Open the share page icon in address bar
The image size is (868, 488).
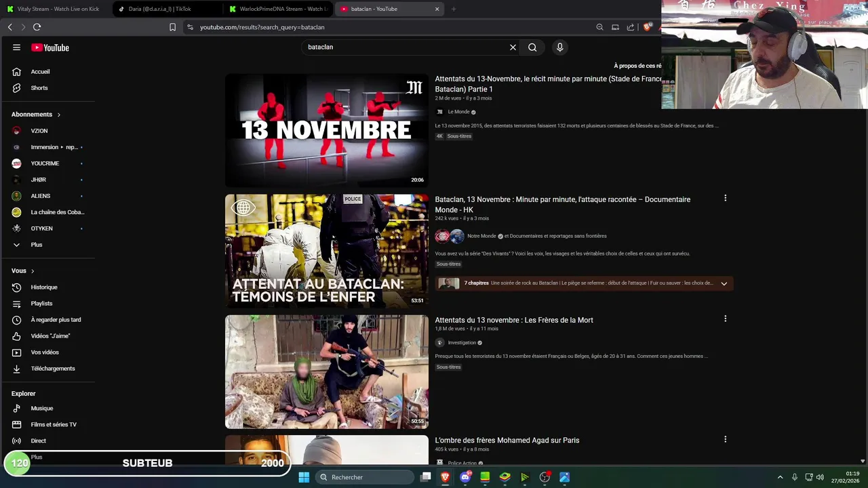(631, 27)
